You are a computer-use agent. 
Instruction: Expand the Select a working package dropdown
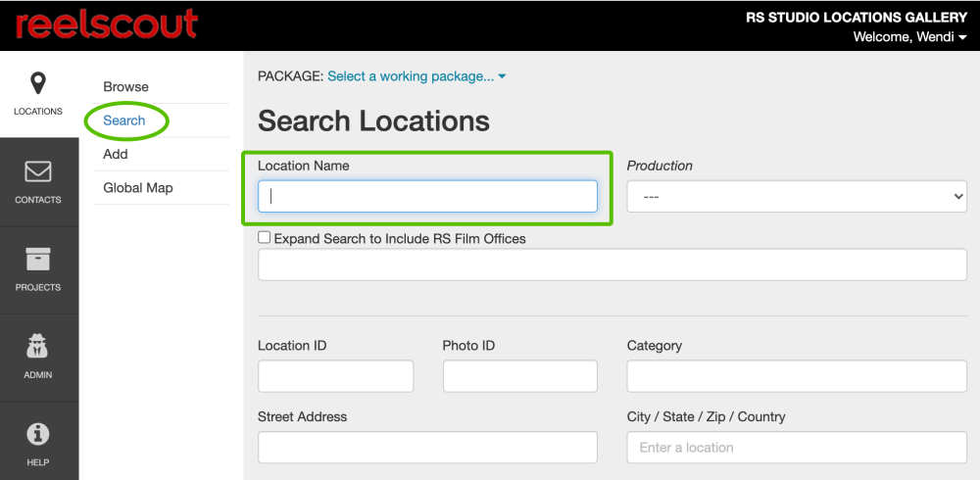coord(416,76)
